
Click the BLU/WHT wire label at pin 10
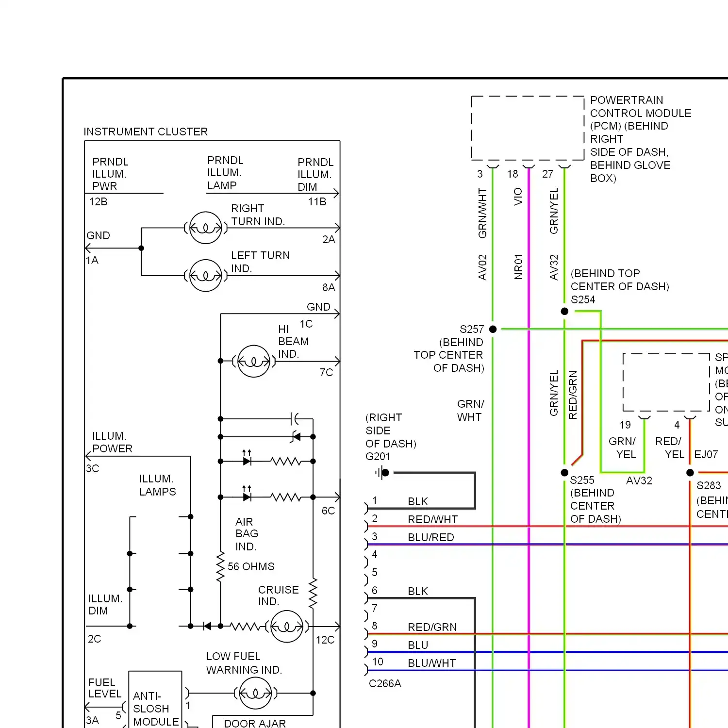pos(431,663)
